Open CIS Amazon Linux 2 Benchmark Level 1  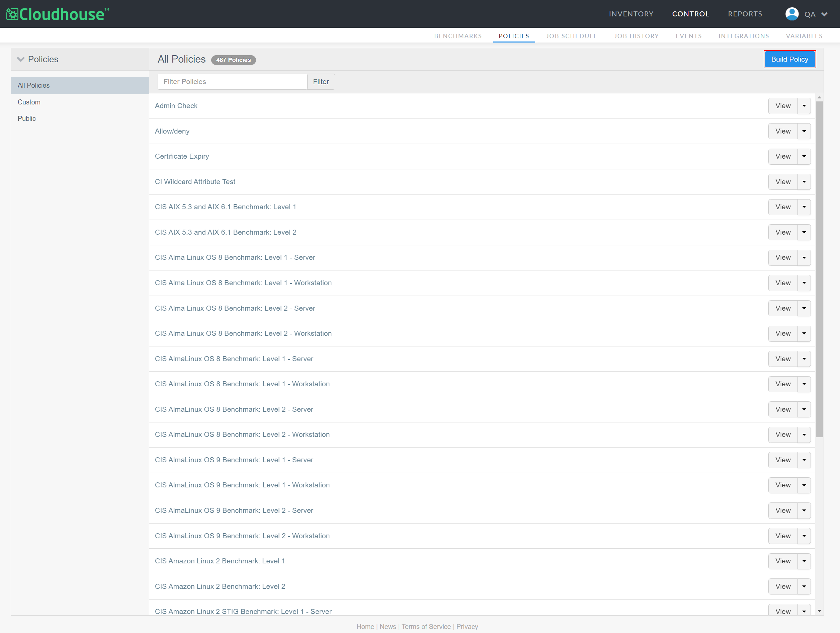[220, 561]
